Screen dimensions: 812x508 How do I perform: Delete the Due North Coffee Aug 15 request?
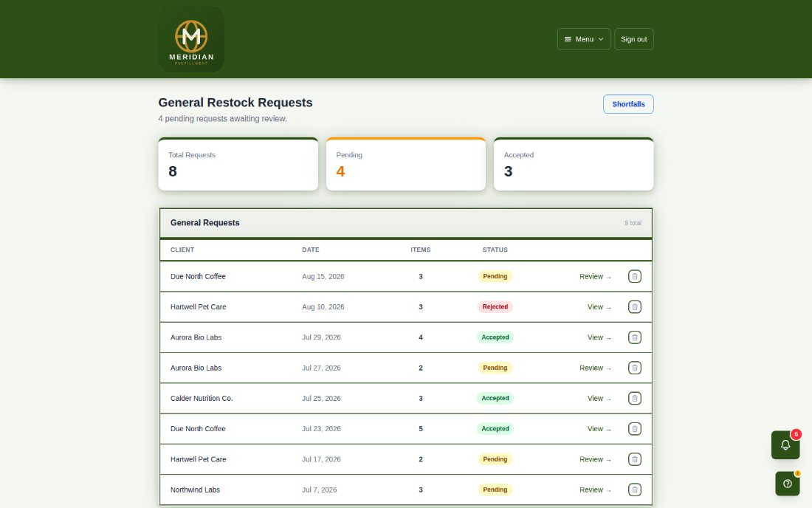pos(634,277)
